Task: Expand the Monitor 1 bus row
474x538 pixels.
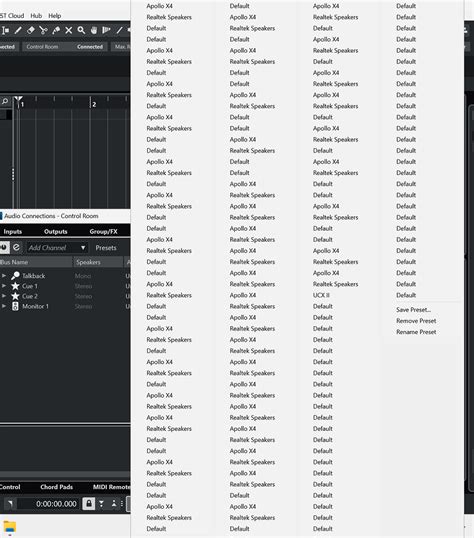Action: (4, 306)
